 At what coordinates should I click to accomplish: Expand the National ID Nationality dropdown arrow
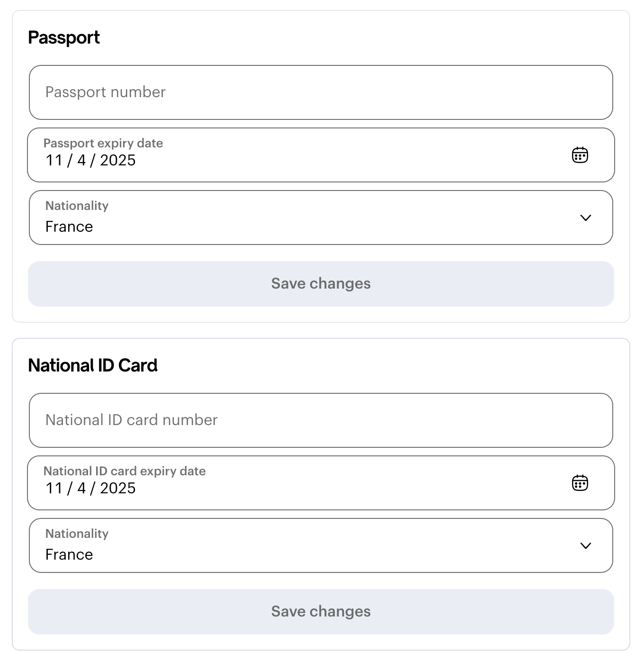(x=585, y=546)
